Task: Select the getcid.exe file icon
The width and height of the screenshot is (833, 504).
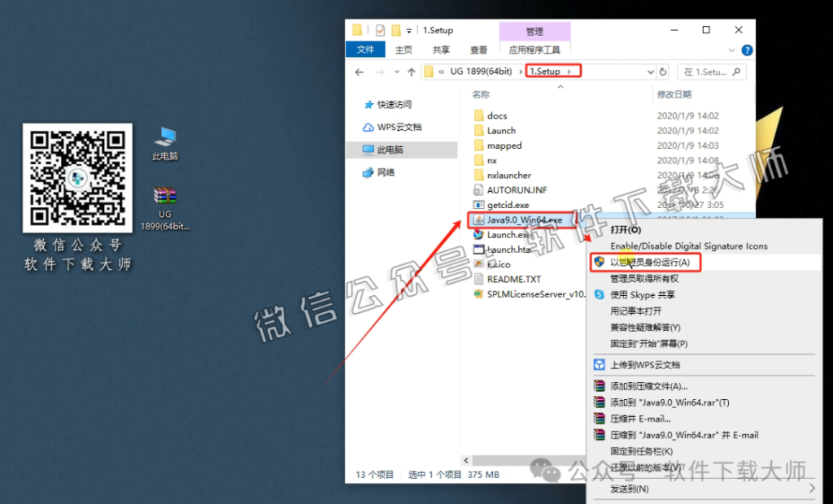Action: tap(478, 205)
